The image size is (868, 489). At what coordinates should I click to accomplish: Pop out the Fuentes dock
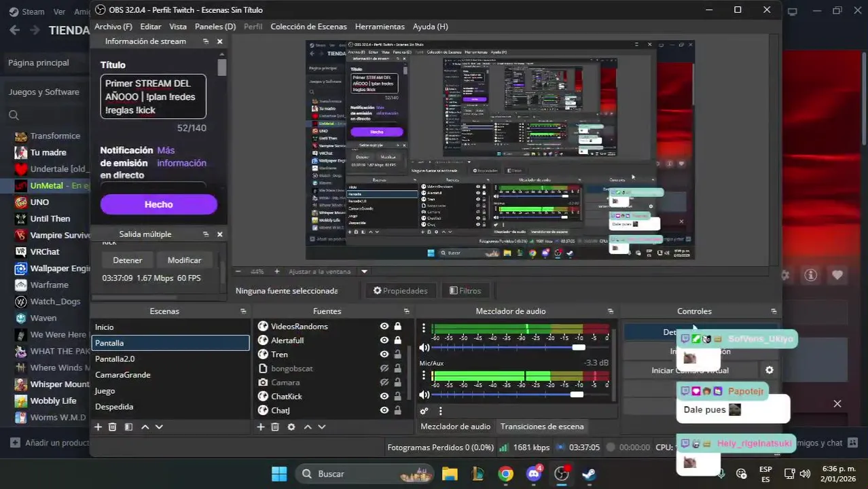(406, 311)
